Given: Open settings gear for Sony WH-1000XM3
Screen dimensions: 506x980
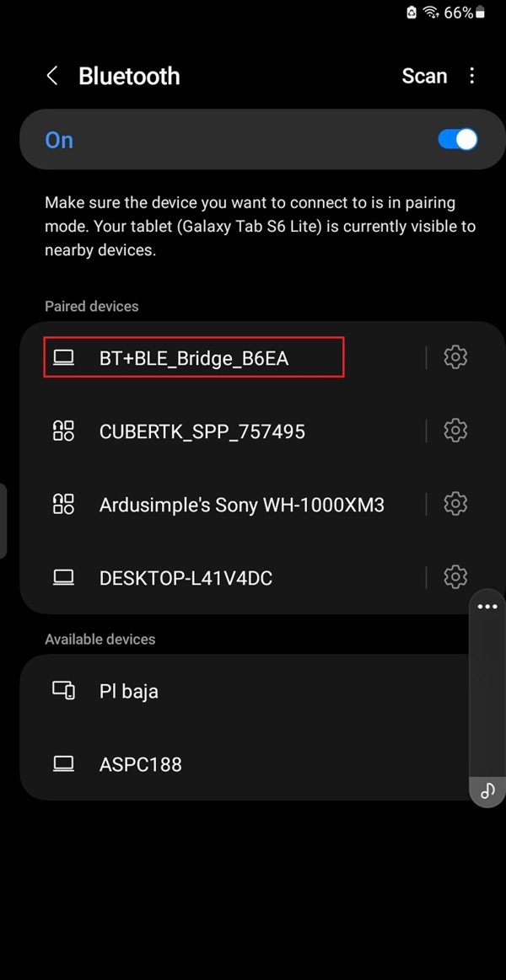Looking at the screenshot, I should click(x=455, y=504).
